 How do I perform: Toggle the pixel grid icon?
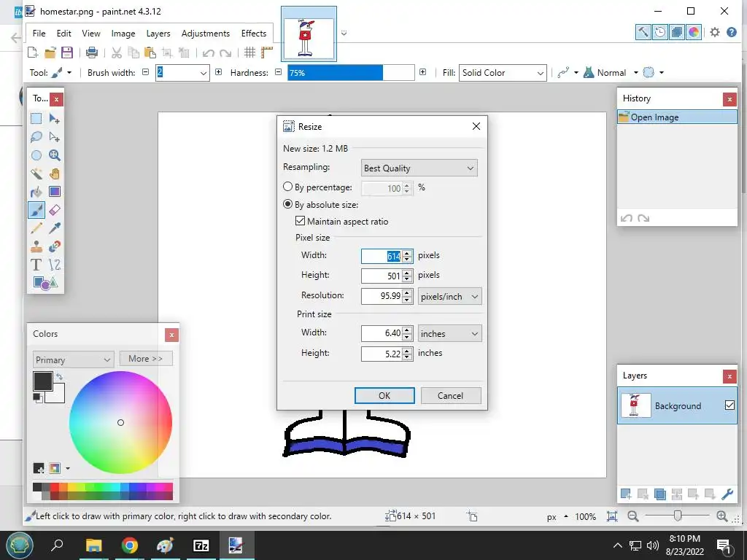[249, 52]
